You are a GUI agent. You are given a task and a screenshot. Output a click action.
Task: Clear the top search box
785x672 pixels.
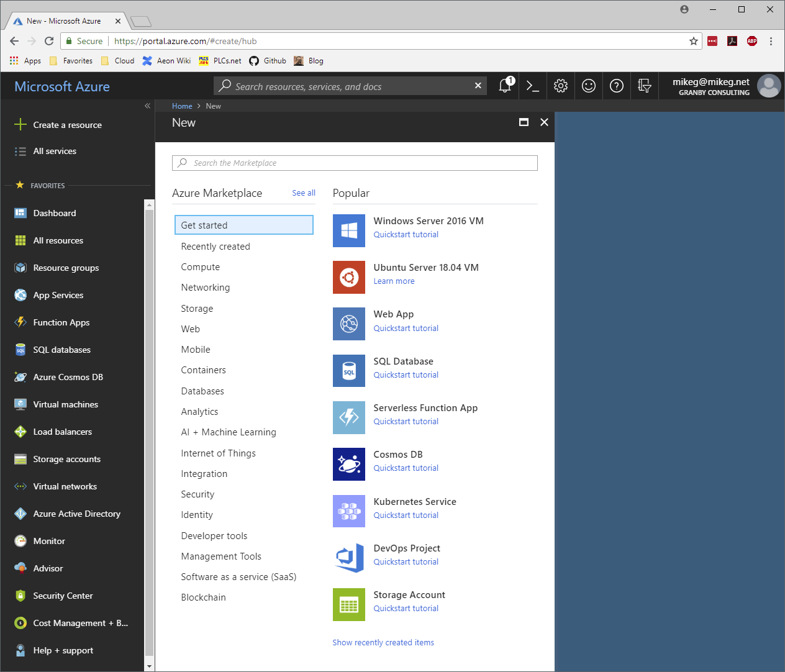(478, 86)
